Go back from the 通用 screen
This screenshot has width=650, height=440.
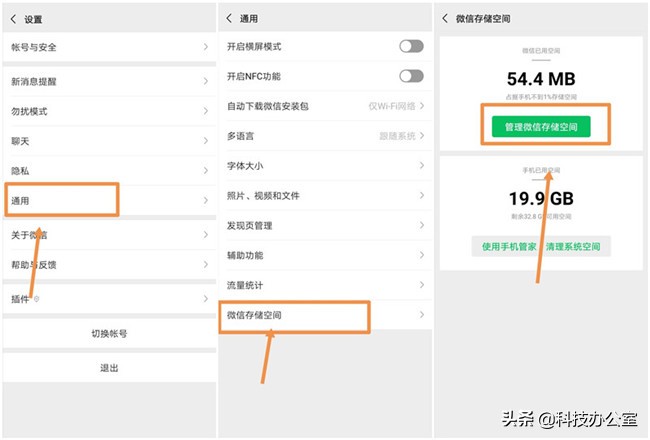pos(229,18)
